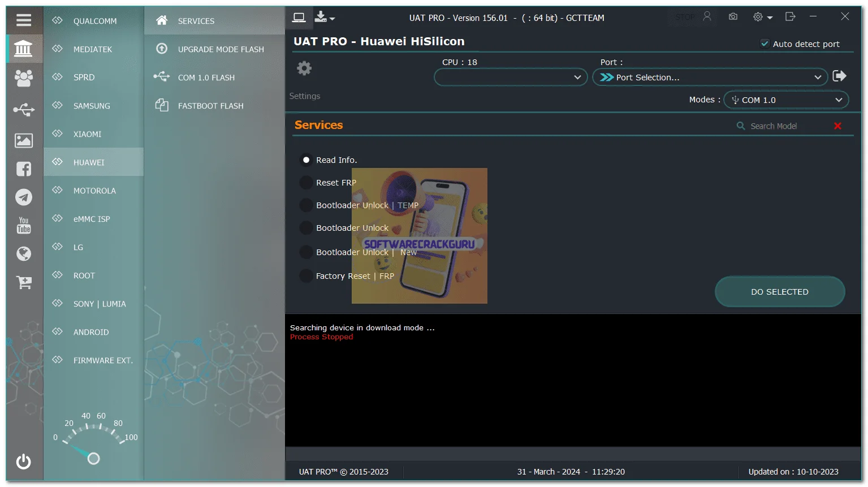Screen dimensions: 868x487
Task: Open the download arrow toolbar dropdown
Action: [x=325, y=18]
